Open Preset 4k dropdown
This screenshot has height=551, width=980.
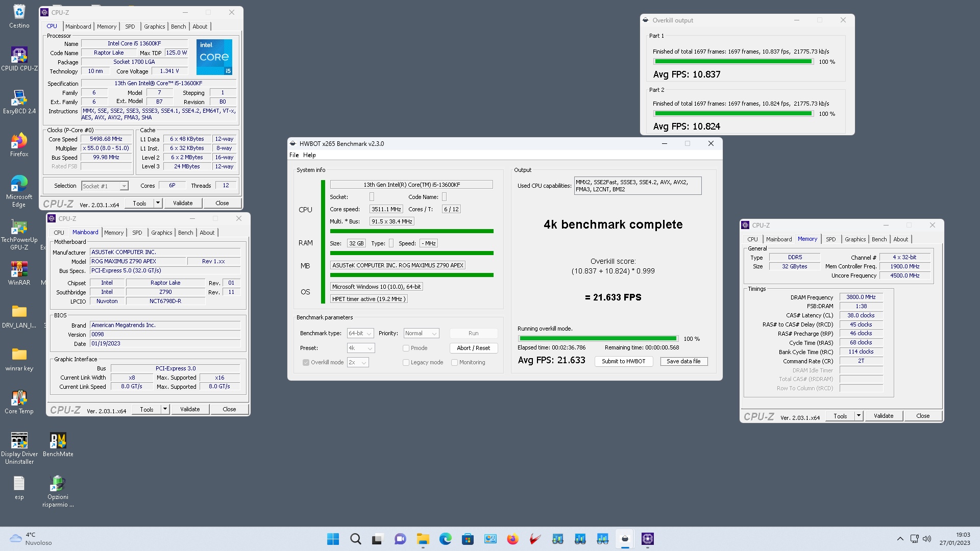pos(360,348)
